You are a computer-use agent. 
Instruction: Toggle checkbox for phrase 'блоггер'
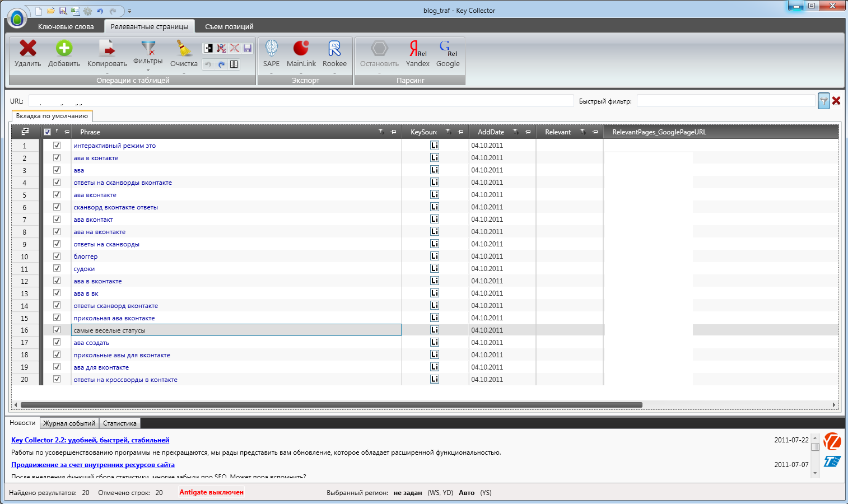57,256
